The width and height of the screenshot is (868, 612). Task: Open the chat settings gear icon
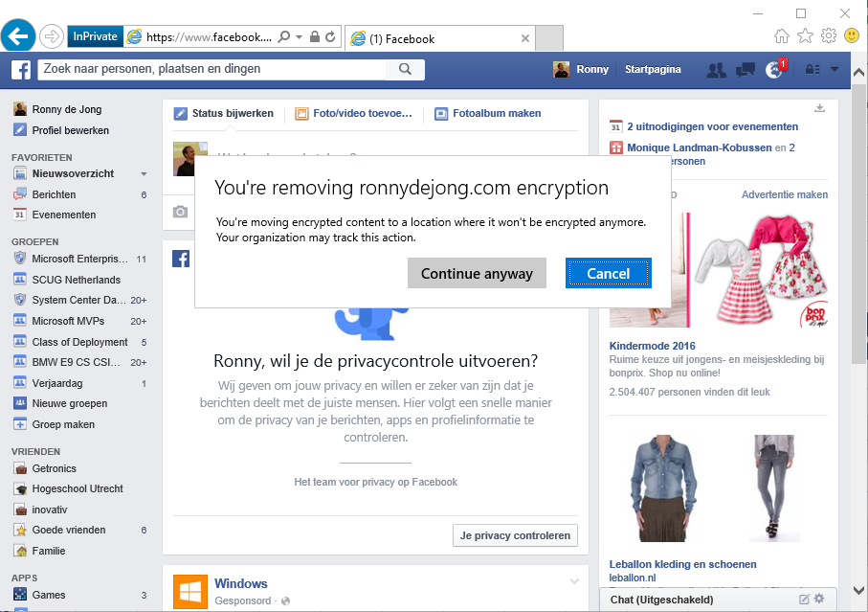tap(819, 600)
